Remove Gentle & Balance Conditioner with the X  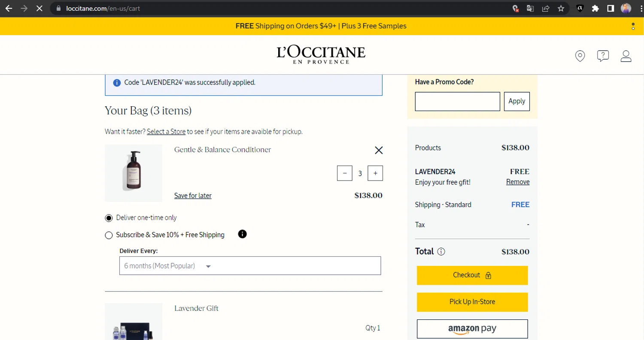point(379,150)
